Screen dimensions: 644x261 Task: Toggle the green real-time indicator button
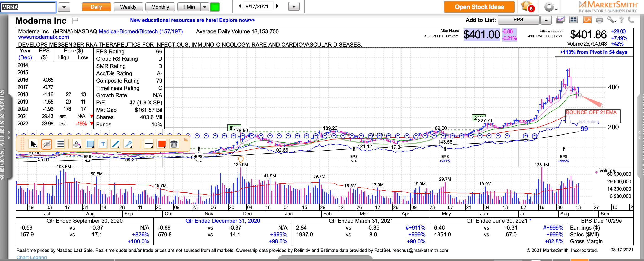[x=215, y=7]
